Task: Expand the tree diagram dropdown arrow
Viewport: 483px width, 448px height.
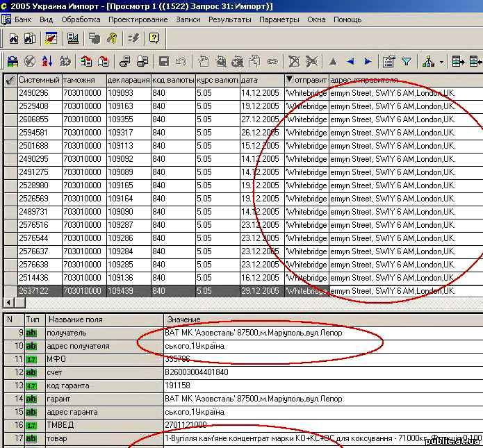Action: coord(441,62)
